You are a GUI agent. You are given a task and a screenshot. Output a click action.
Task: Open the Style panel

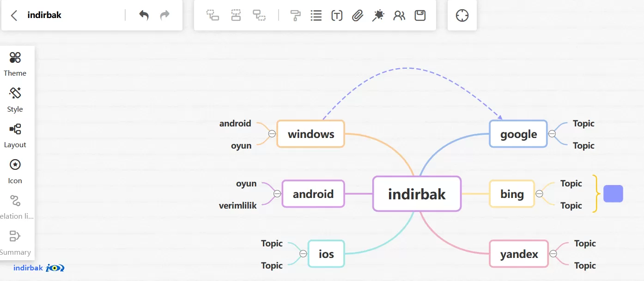[x=15, y=100]
